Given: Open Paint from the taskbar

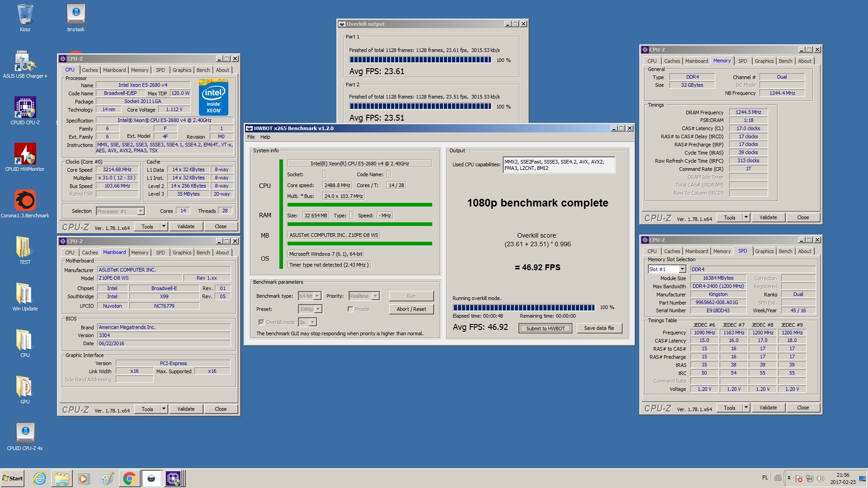Looking at the screenshot, I should (x=107, y=479).
